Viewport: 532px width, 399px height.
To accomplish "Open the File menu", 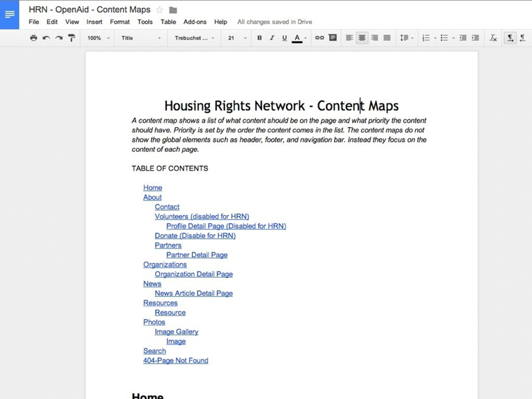I will [34, 22].
